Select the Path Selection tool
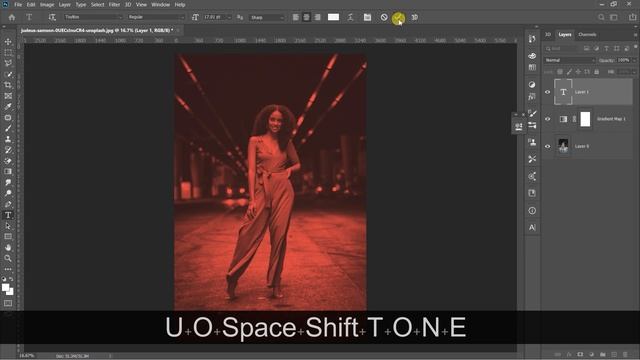The image size is (640, 360). click(8, 226)
